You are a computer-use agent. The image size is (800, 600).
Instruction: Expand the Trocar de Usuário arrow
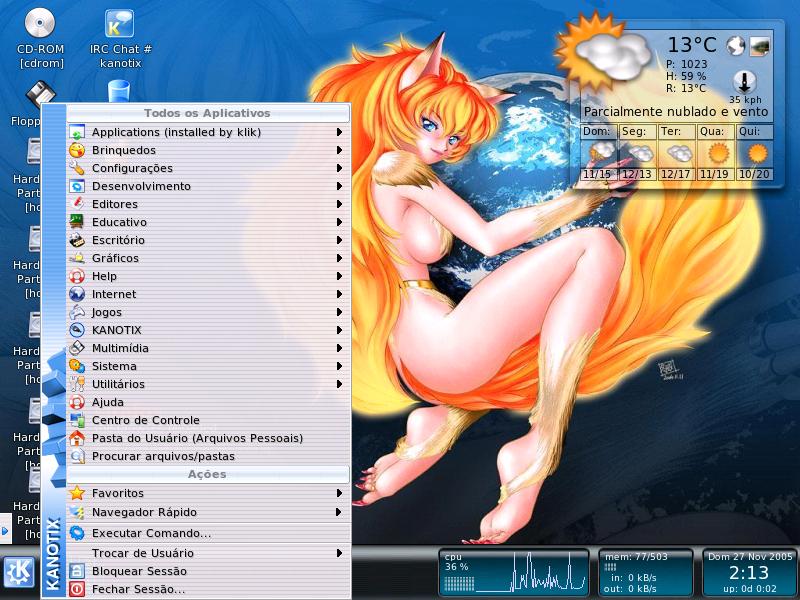pos(339,553)
